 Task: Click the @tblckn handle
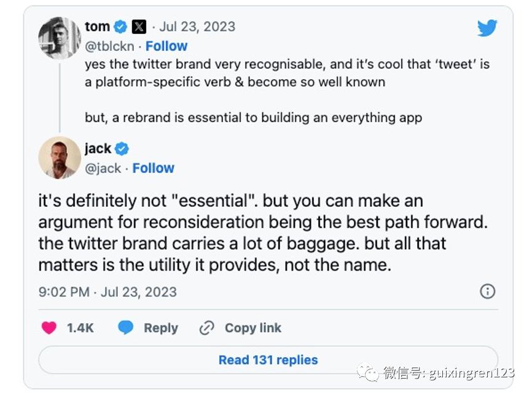point(110,46)
